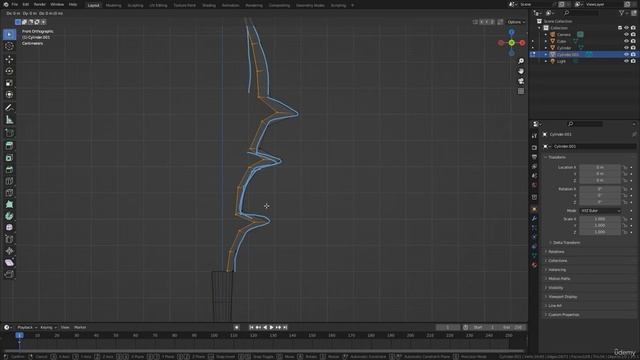Select the Shrink/Fatten tool

click(9, 251)
